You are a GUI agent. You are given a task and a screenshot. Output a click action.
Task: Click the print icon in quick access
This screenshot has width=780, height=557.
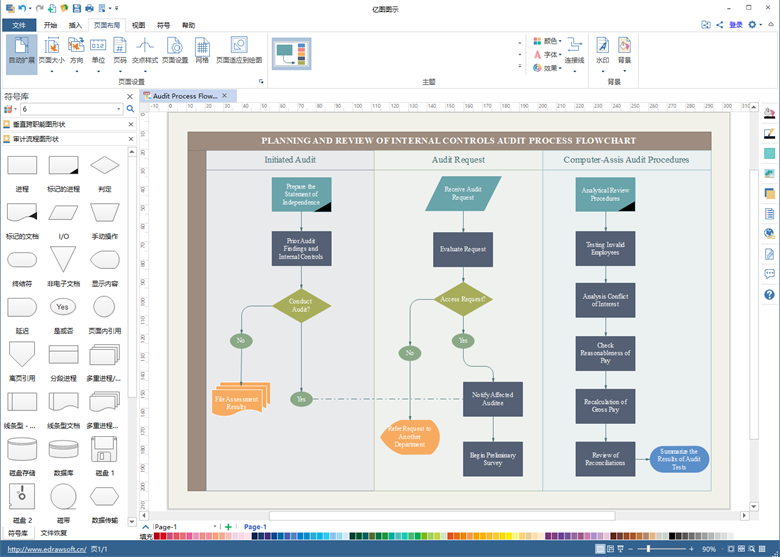[89, 8]
